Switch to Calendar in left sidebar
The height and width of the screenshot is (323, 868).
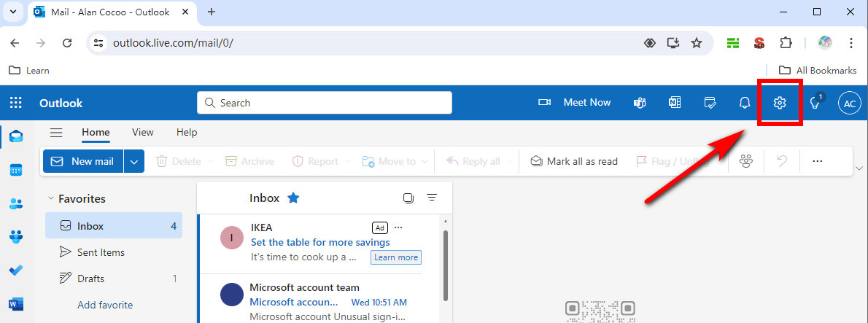(x=16, y=170)
